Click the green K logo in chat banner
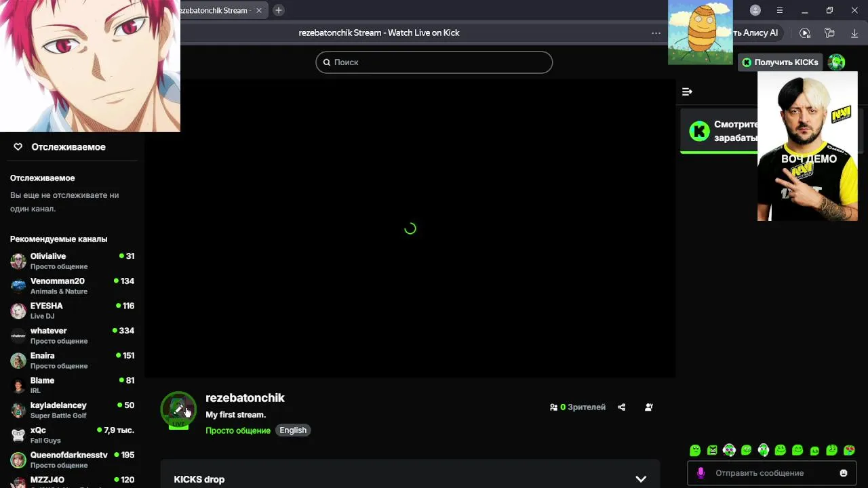Viewport: 868px width, 488px height. [699, 131]
